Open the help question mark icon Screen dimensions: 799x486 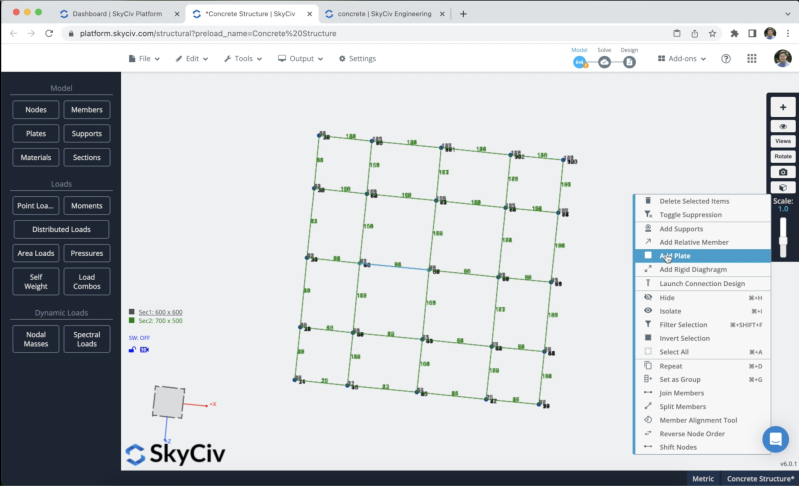click(726, 59)
